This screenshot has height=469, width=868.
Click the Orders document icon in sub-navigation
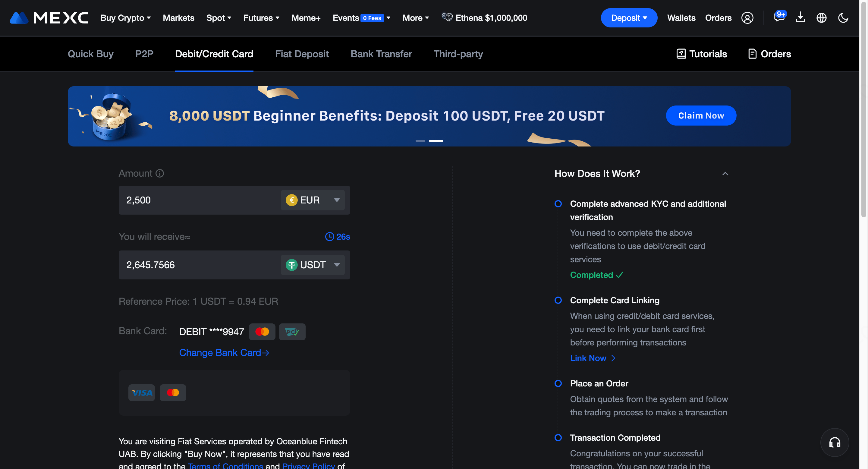[752, 54]
